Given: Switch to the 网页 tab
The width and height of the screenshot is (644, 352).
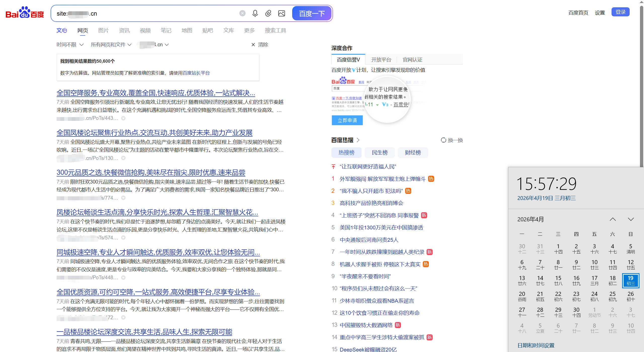Looking at the screenshot, I should pyautogui.click(x=83, y=30).
